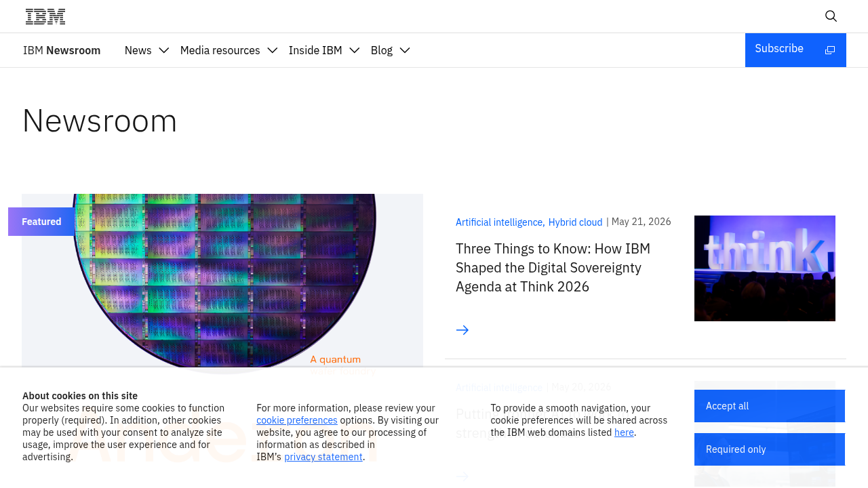Open the cookie preferences link
868x488 pixels.
pyautogui.click(x=297, y=420)
